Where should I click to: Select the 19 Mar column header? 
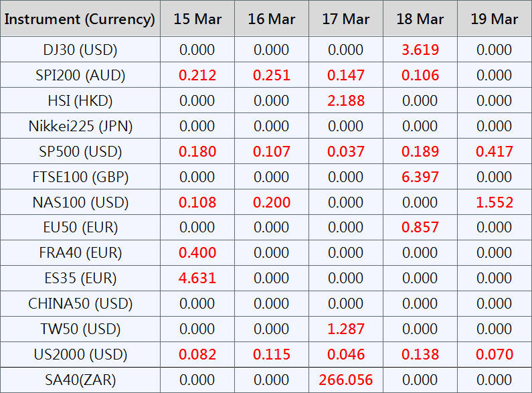click(x=495, y=19)
